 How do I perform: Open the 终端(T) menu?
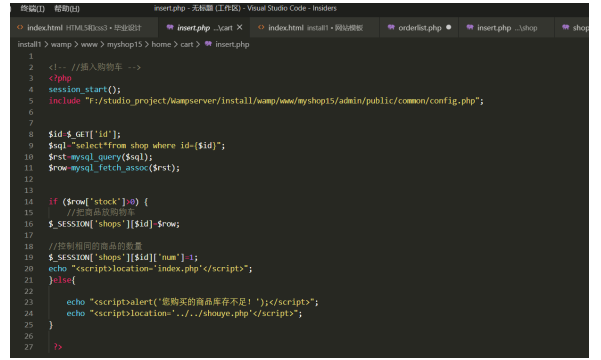pos(32,8)
